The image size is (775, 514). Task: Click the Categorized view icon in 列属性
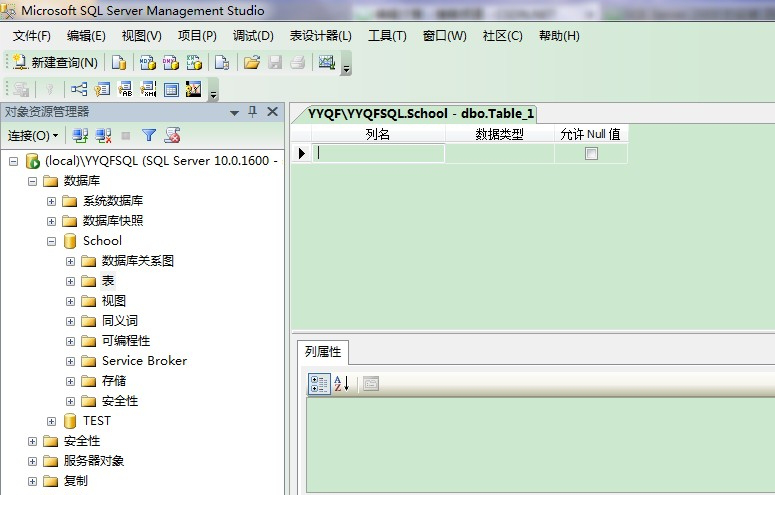[319, 384]
